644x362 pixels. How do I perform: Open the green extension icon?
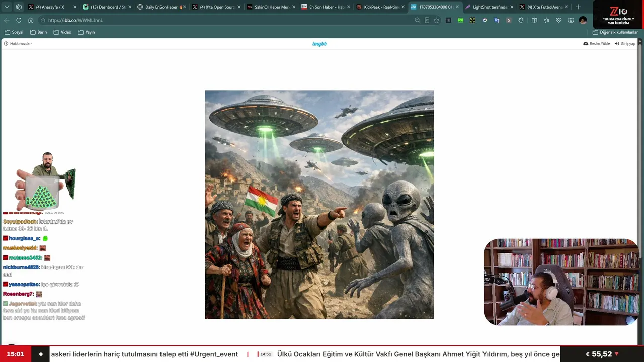pos(460,20)
